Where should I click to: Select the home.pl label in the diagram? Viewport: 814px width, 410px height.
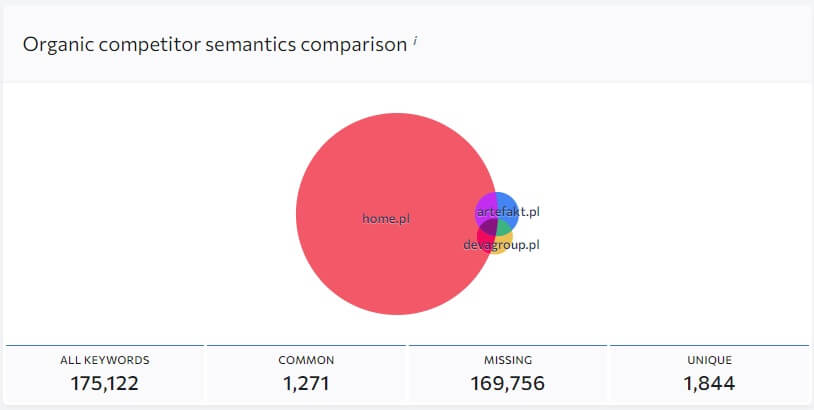point(386,218)
